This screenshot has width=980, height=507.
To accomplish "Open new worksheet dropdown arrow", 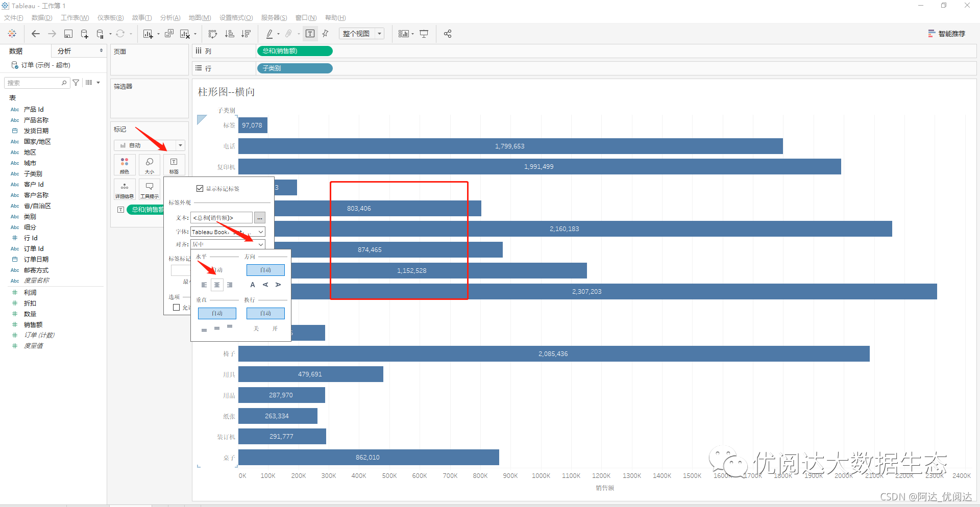I will (x=158, y=34).
